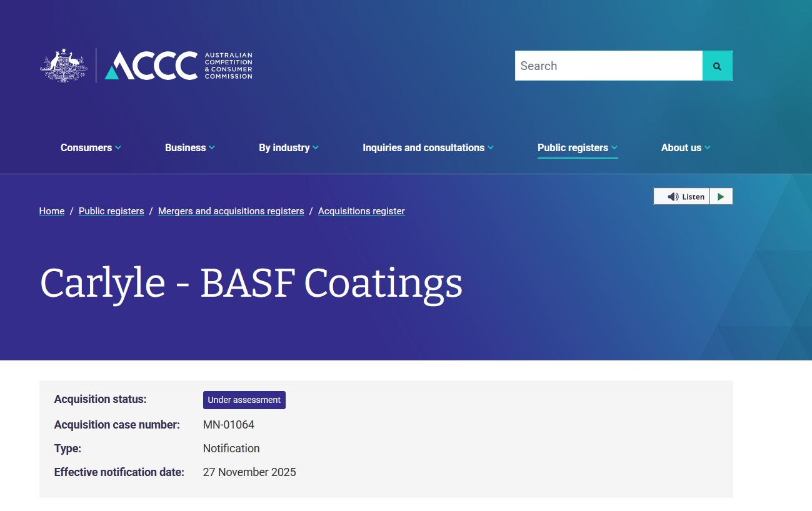The image size is (812, 511).
Task: Click the ACCC logo
Action: 178,66
